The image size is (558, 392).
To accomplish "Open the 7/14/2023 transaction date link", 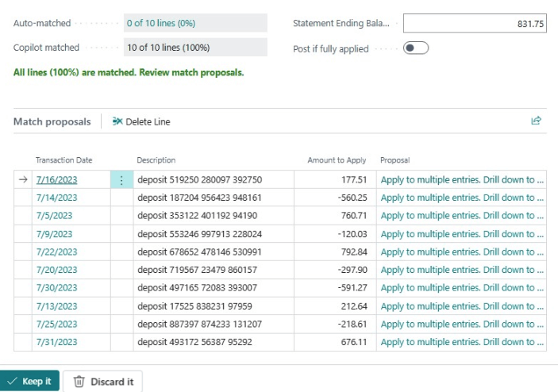I will coord(56,198).
